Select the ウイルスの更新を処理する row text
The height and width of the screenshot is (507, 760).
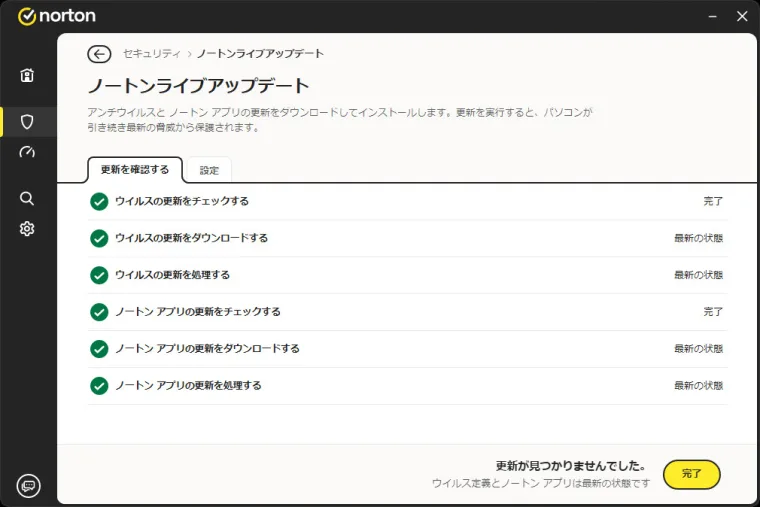pos(173,275)
